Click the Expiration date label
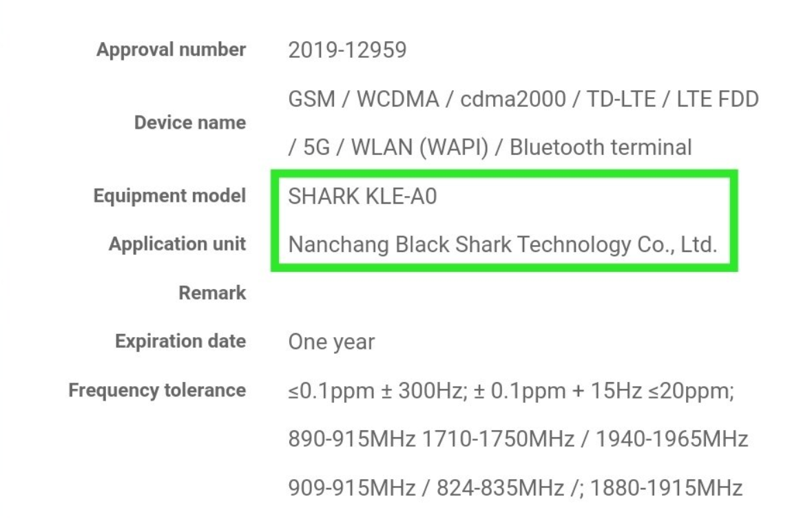Image resolution: width=812 pixels, height=530 pixels. (180, 341)
